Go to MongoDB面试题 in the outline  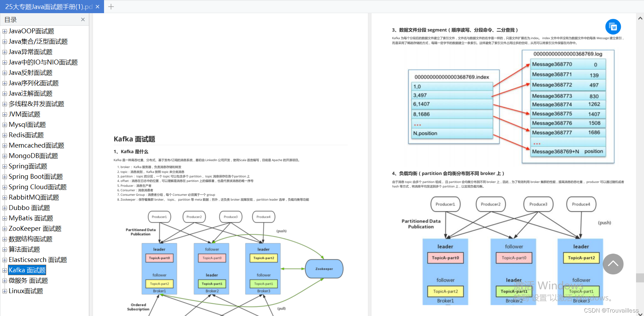(x=33, y=156)
